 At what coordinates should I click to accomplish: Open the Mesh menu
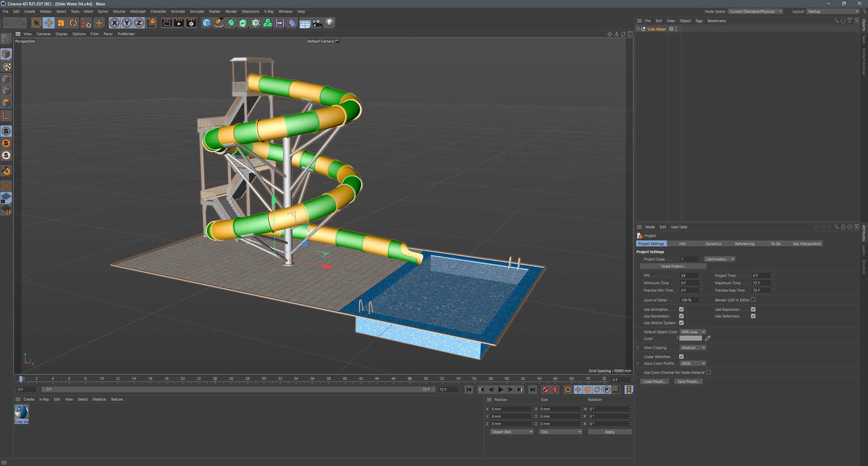point(89,11)
